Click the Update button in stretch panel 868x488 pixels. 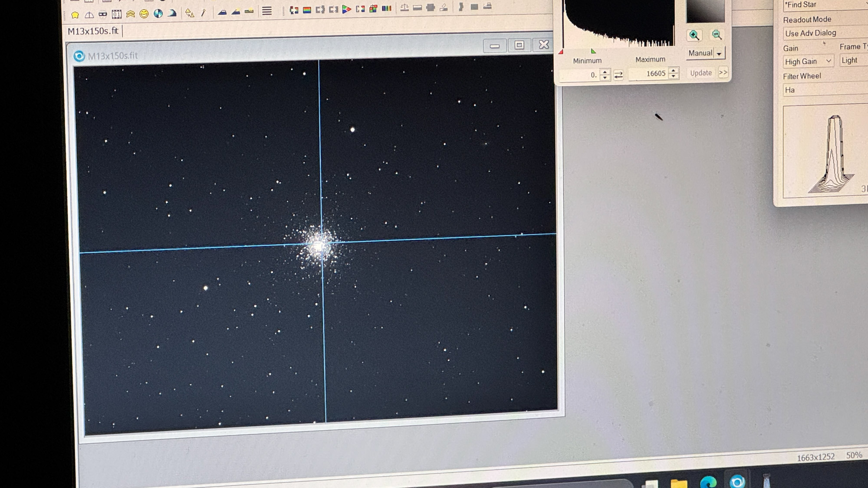(701, 73)
